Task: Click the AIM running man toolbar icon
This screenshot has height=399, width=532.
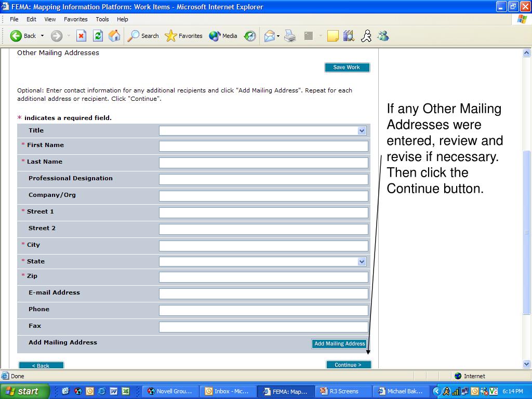Action: [366, 36]
